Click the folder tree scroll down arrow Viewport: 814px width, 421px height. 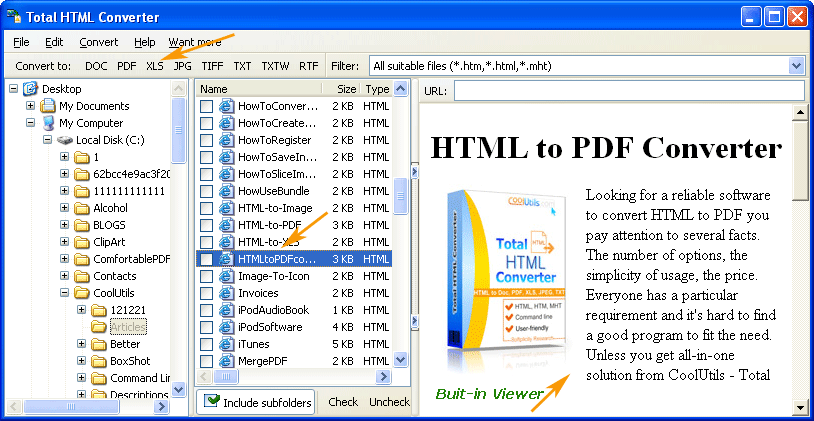178,389
